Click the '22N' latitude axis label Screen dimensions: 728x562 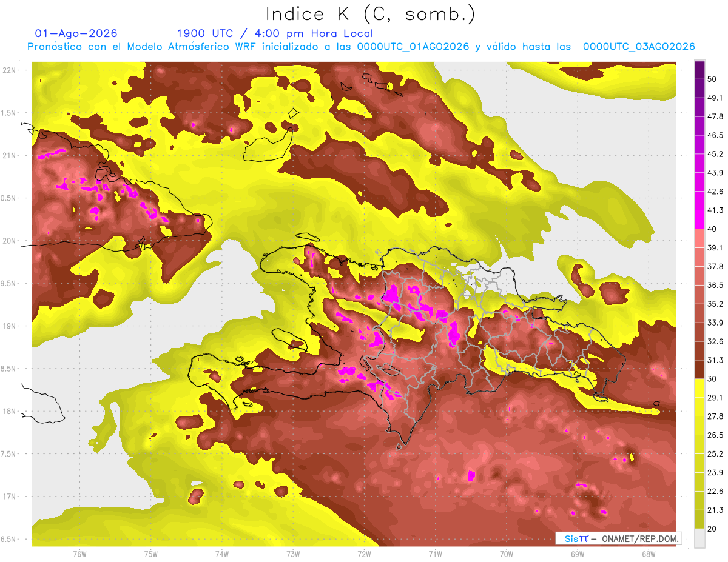point(9,70)
